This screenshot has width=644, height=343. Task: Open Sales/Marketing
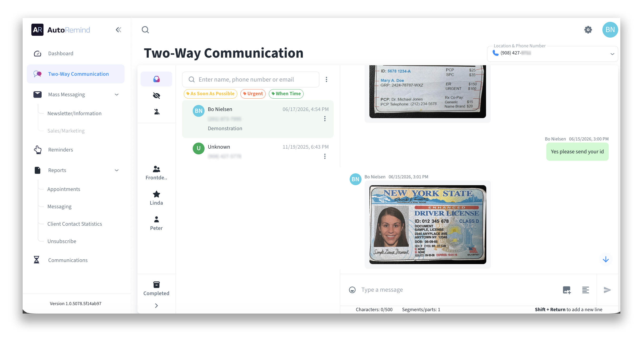coord(66,131)
